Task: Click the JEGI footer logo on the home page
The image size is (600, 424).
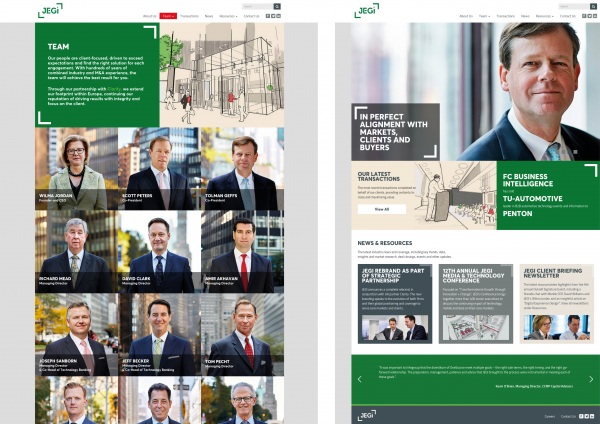Action: (x=367, y=415)
